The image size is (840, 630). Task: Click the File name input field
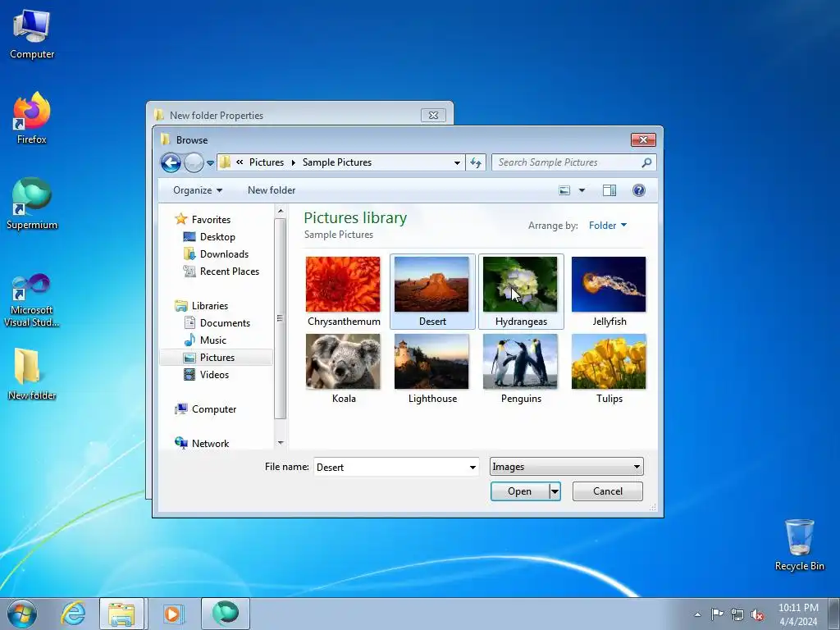coord(390,467)
